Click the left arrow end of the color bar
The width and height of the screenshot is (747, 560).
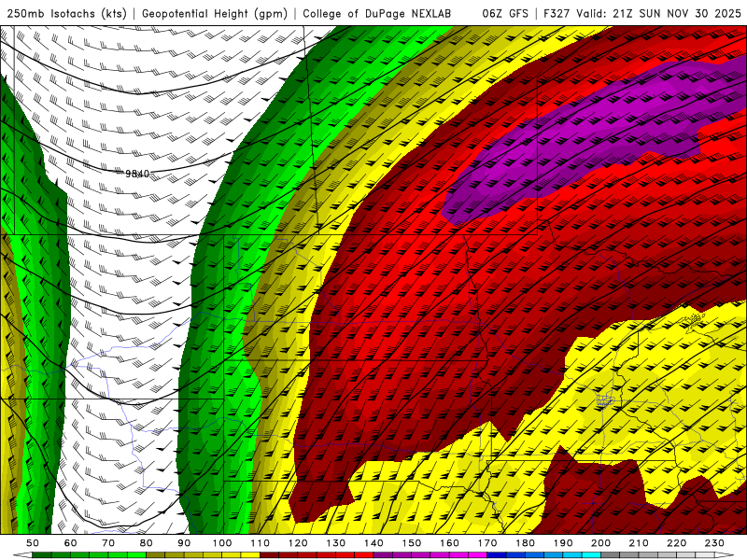tap(22, 554)
